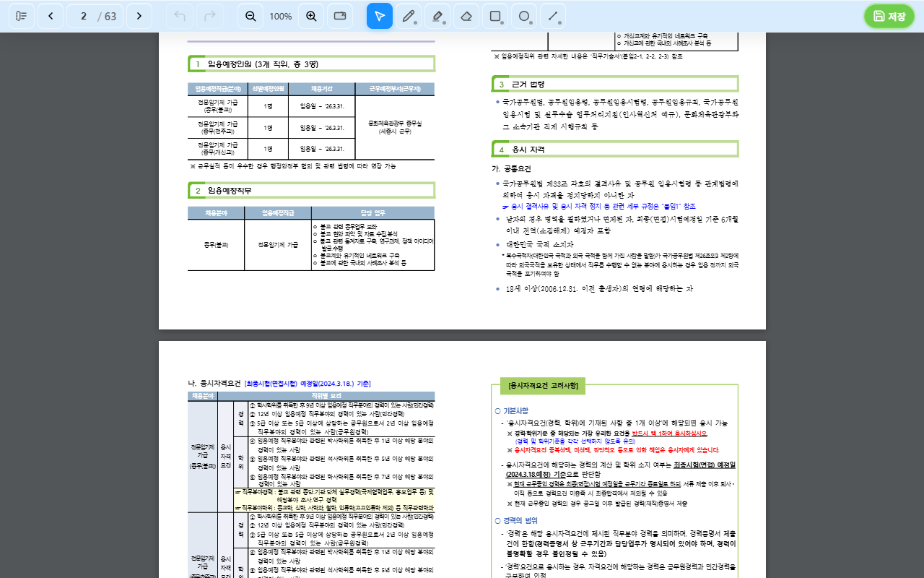Viewport: 924px width, 578px height.
Task: Click the 가. 공통요건 subheading
Action: pyautogui.click(x=511, y=169)
